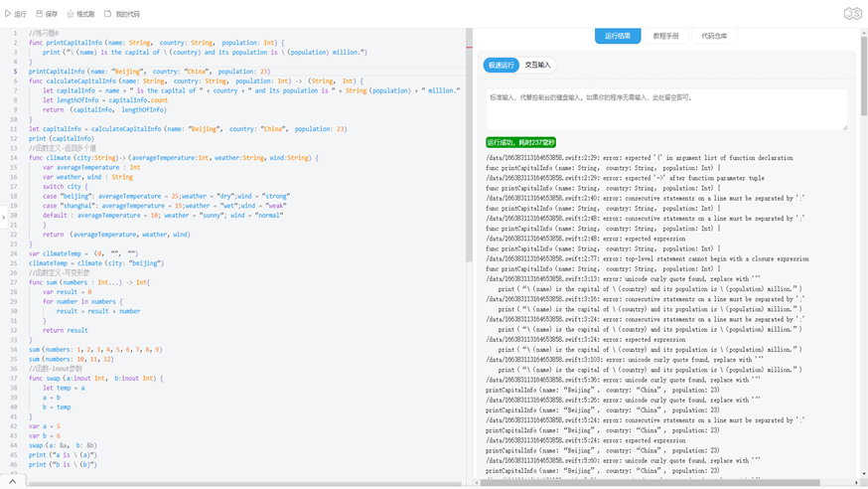Click "swap (a: &a, b: &b)" line
The height and width of the screenshot is (489, 868).
coord(64,445)
